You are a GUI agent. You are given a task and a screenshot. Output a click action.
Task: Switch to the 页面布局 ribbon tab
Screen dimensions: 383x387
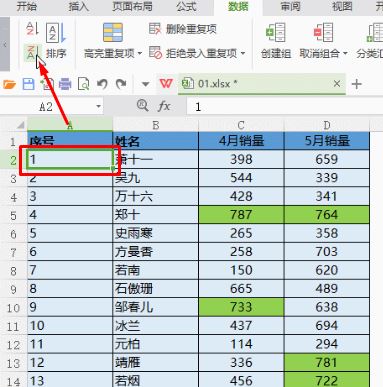point(132,6)
